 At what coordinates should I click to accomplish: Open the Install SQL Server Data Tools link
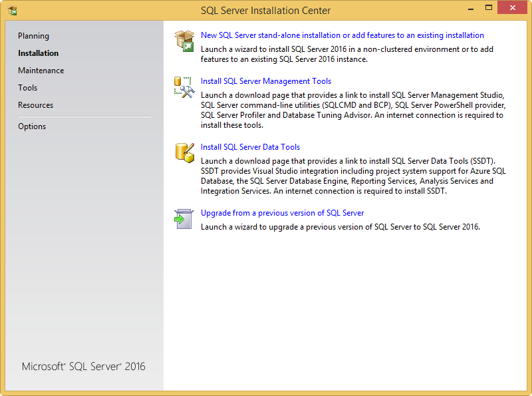click(x=250, y=147)
